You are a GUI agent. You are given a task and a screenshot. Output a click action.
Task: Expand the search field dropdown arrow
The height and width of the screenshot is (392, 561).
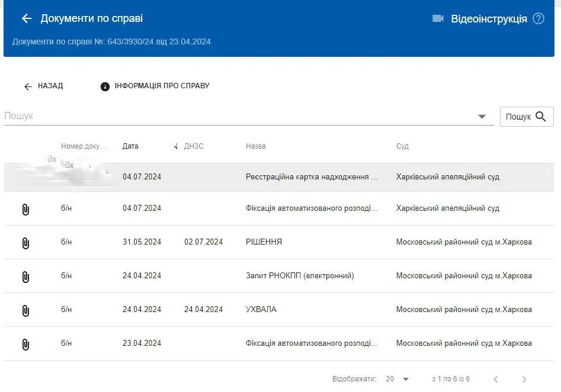482,117
